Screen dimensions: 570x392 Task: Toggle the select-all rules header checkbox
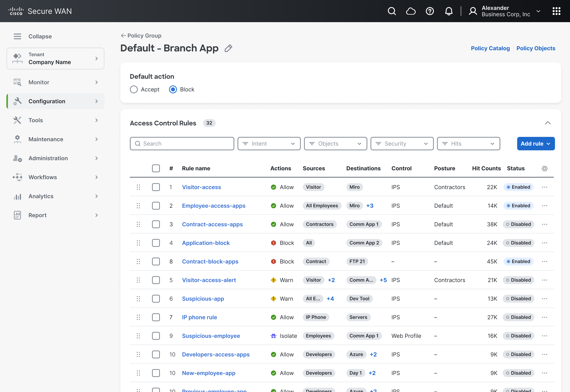pos(156,169)
